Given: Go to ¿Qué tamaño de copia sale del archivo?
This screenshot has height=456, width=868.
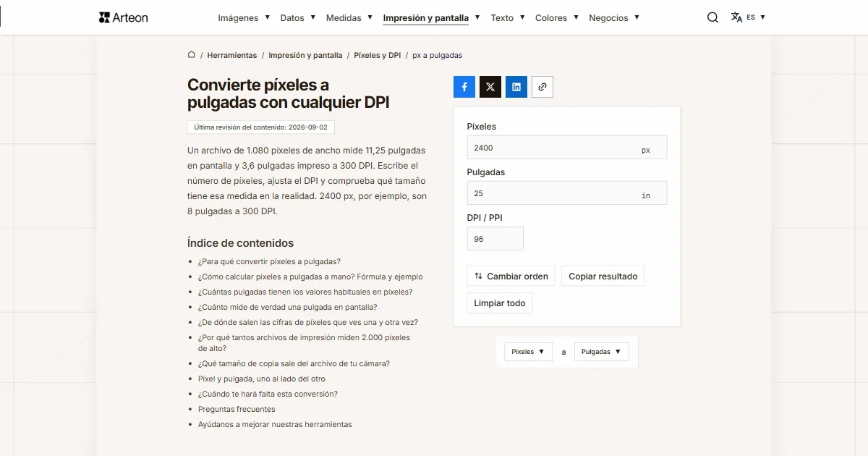Looking at the screenshot, I should [294, 363].
